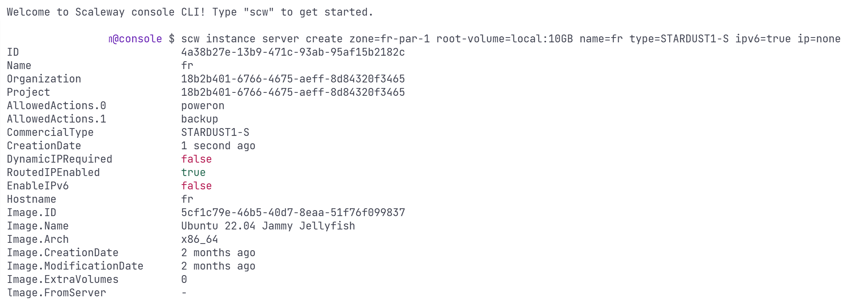Select the Organization UUID value
This screenshot has width=868, height=300.
[293, 79]
